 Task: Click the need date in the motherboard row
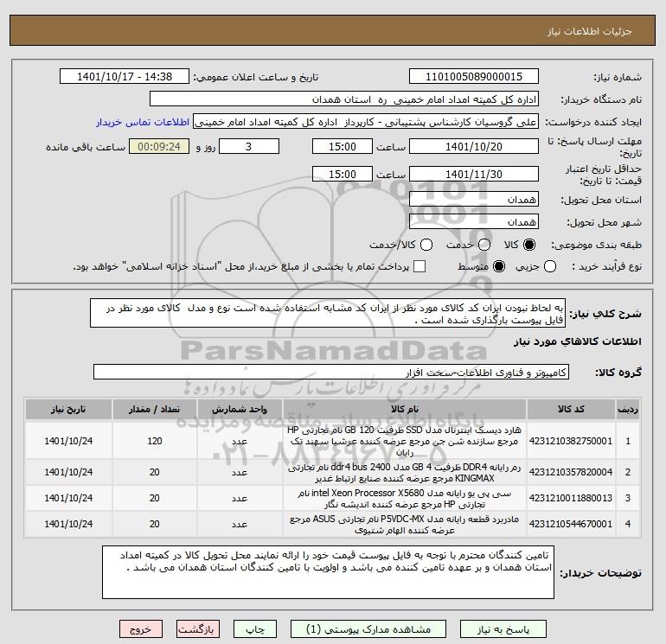coord(68,524)
